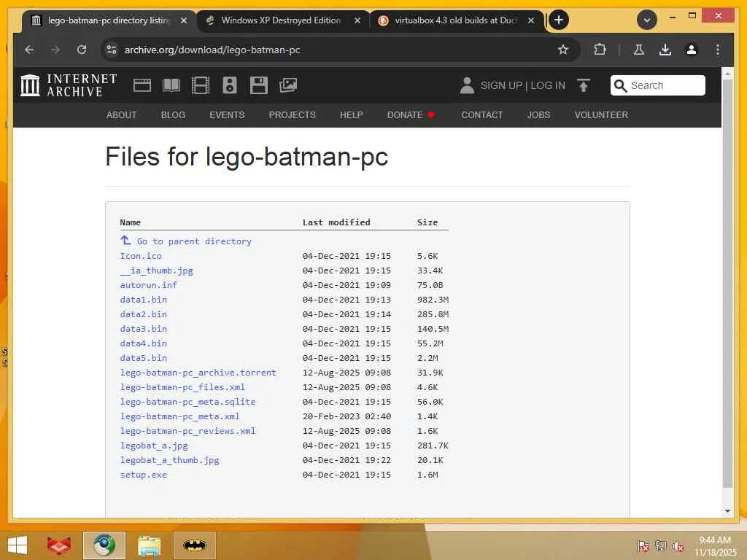Click the address bar URL
The width and height of the screenshot is (747, 560).
pos(212,50)
